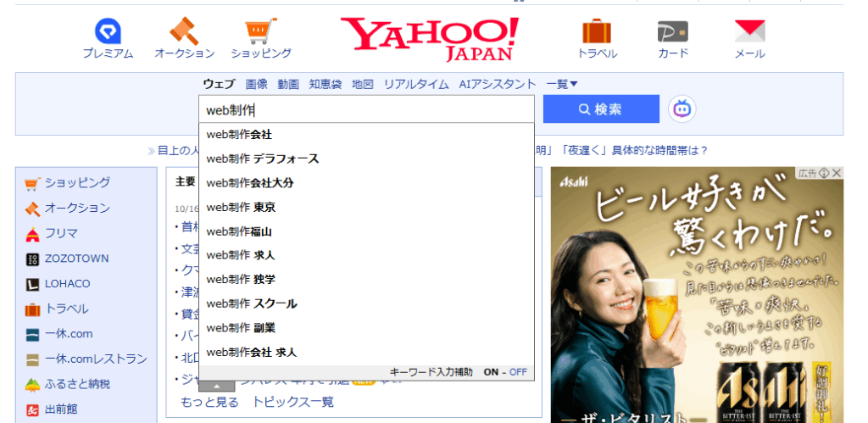
Task: Open the Shopping cart icon
Action: pos(261,32)
